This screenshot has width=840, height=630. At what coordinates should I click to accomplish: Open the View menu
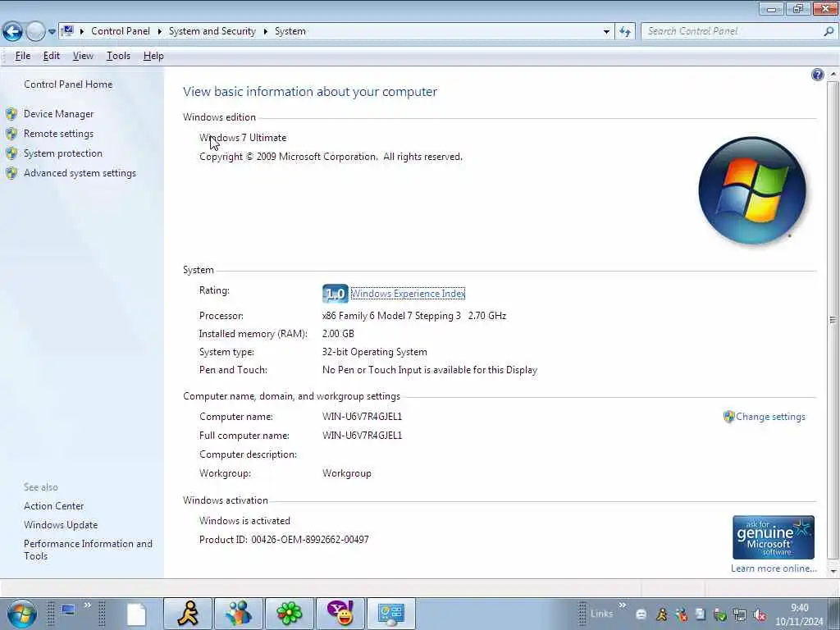83,56
